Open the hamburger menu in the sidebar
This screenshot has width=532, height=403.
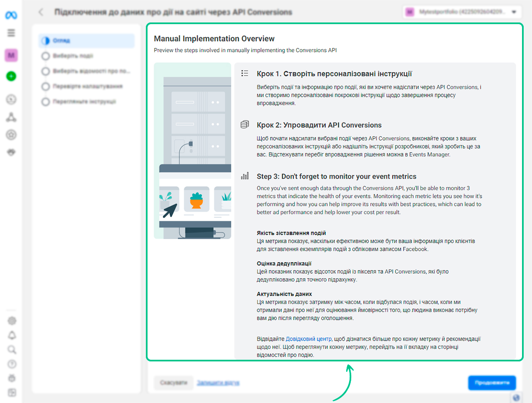point(11,33)
